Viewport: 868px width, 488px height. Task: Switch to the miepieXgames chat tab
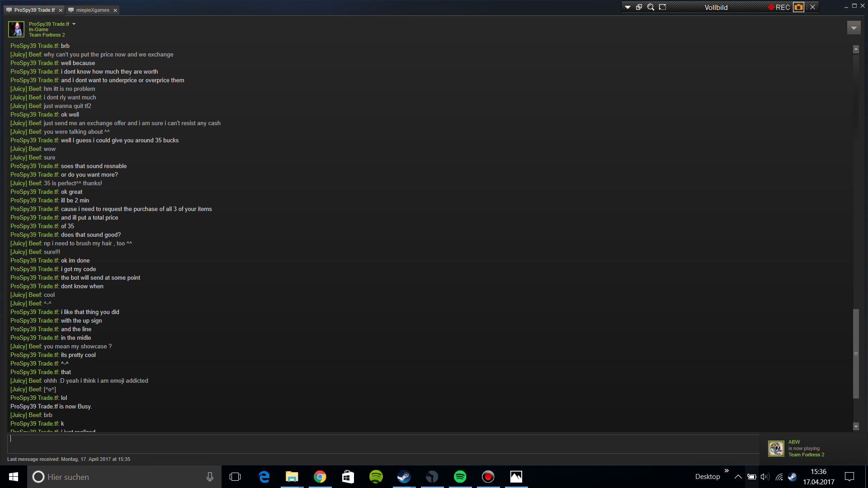click(x=92, y=10)
